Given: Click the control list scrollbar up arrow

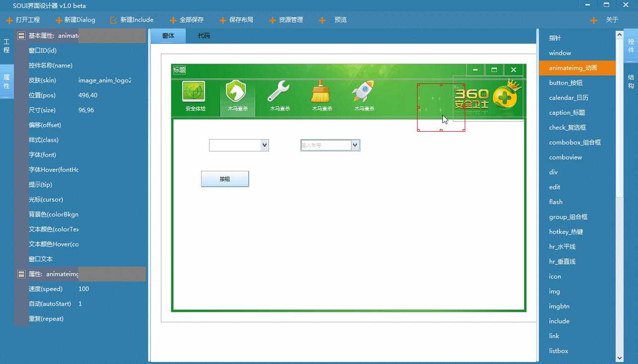Looking at the screenshot, I should coord(619,34).
